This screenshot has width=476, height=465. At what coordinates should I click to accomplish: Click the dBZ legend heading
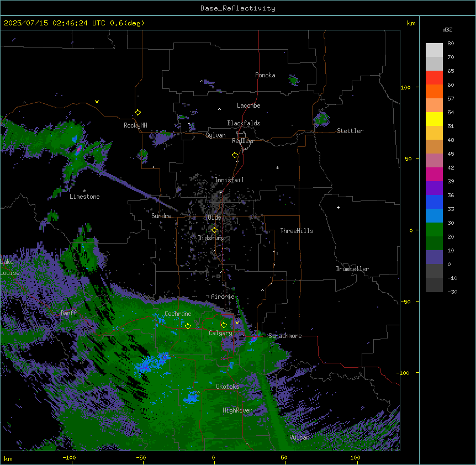point(447,30)
